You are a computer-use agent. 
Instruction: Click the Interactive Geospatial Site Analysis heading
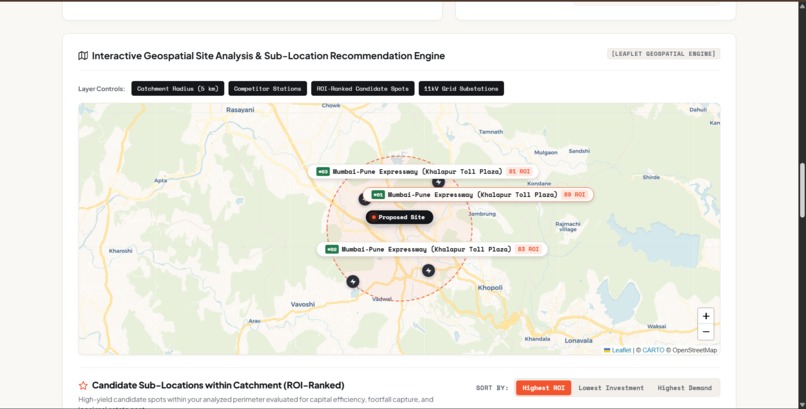[268, 55]
